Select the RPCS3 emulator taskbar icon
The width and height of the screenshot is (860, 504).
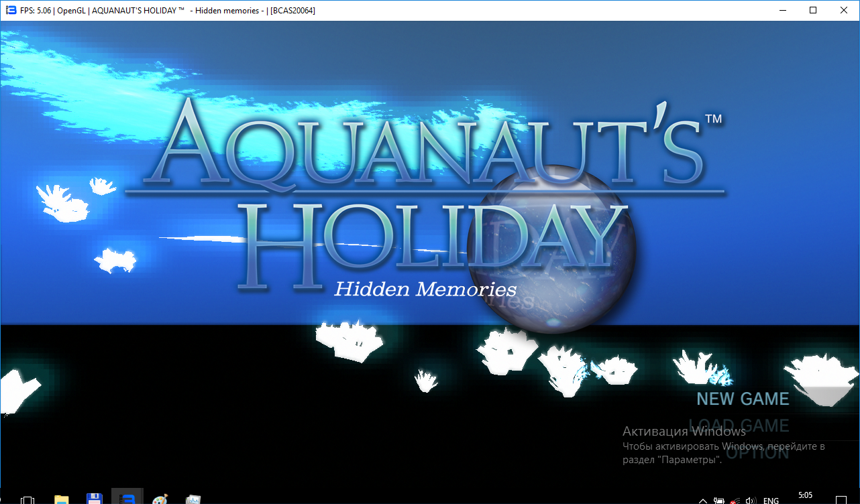127,498
